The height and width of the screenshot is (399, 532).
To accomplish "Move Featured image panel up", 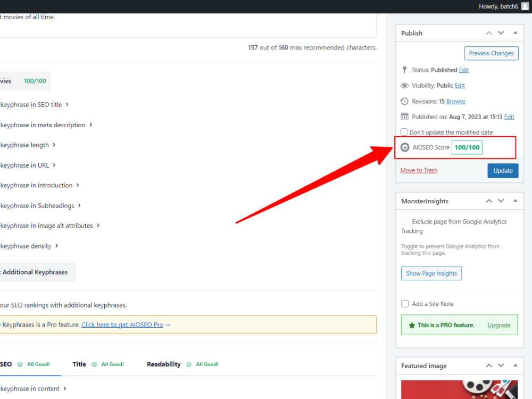I will [x=489, y=365].
